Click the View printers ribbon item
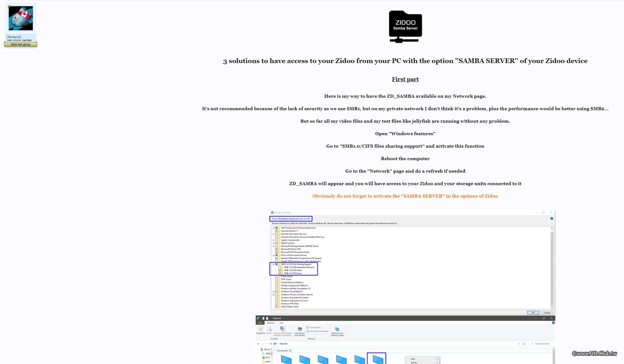Image resolution: width=624 pixels, height=364 pixels. (314, 327)
